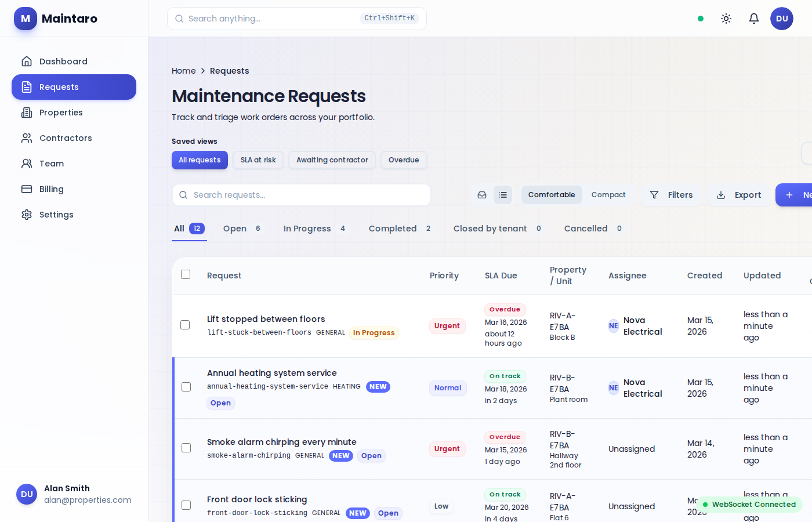The width and height of the screenshot is (812, 522).
Task: Tick the select-all requests checkbox
Action: coord(186,274)
